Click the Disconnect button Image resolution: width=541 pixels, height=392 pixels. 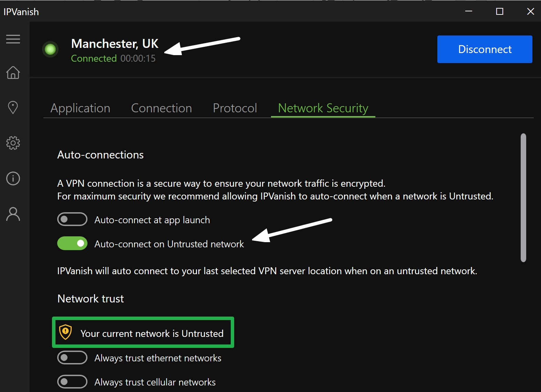coord(485,49)
